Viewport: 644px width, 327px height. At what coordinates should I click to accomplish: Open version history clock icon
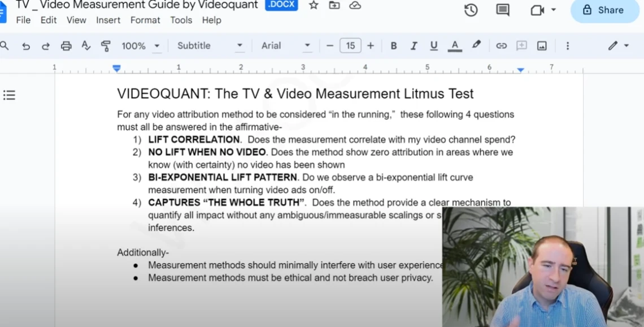[471, 10]
